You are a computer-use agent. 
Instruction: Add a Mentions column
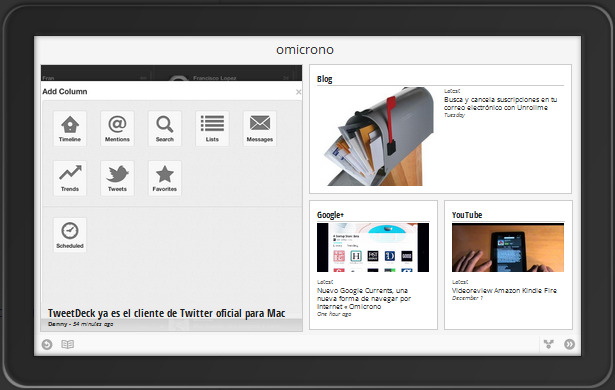point(117,128)
